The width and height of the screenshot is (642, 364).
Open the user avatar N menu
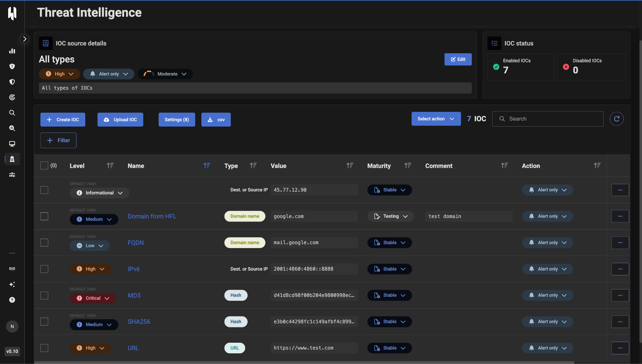[12, 326]
